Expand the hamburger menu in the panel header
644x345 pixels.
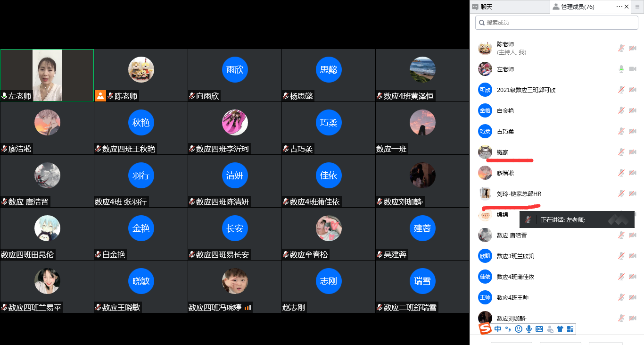(x=637, y=7)
